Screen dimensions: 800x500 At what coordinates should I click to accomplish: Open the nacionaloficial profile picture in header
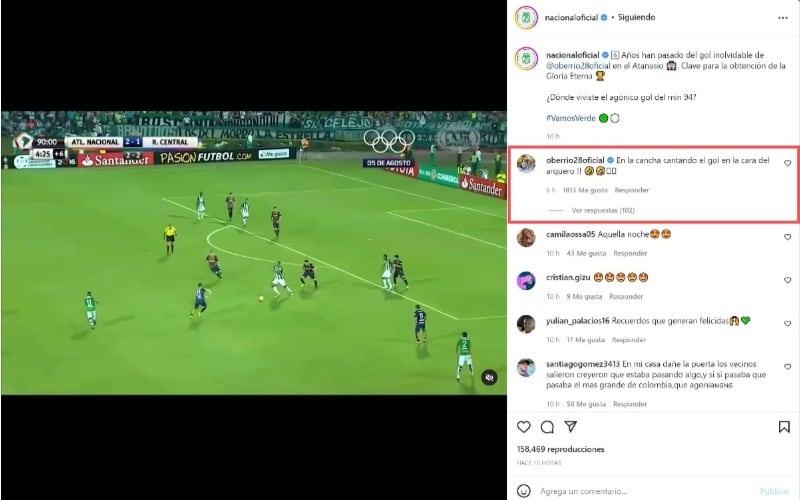pos(526,18)
